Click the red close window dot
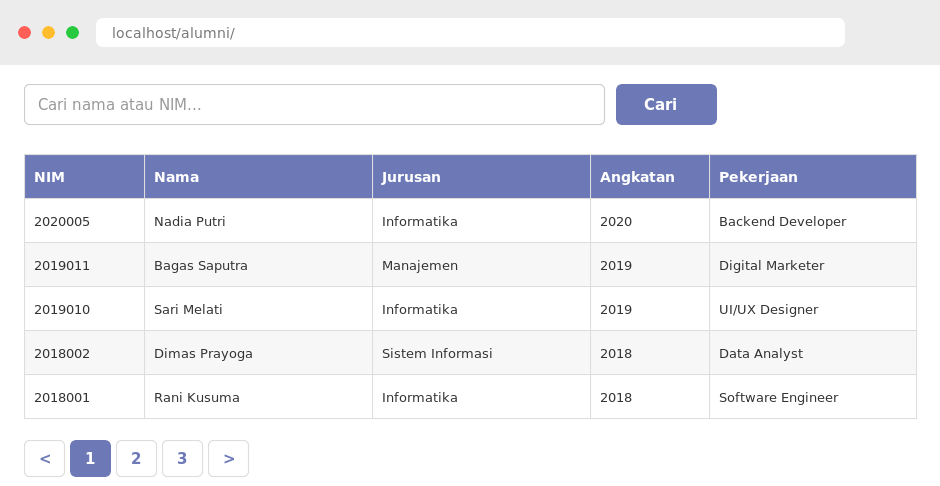 pos(25,32)
